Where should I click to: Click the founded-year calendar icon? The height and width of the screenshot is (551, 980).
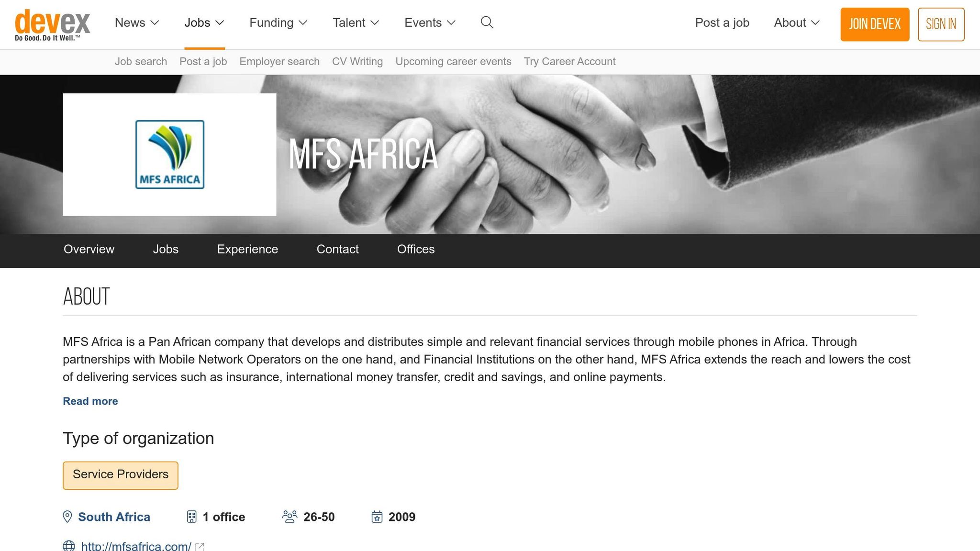[377, 517]
